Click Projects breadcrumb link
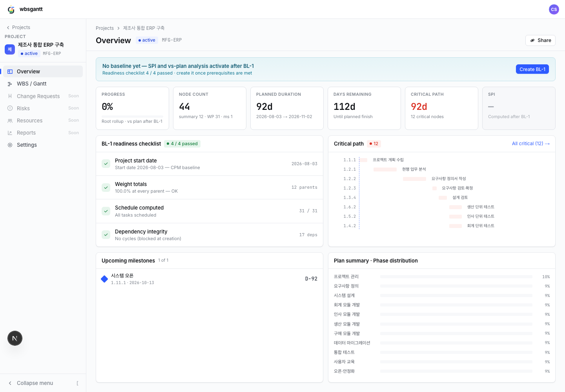The width and height of the screenshot is (565, 392). point(105,28)
